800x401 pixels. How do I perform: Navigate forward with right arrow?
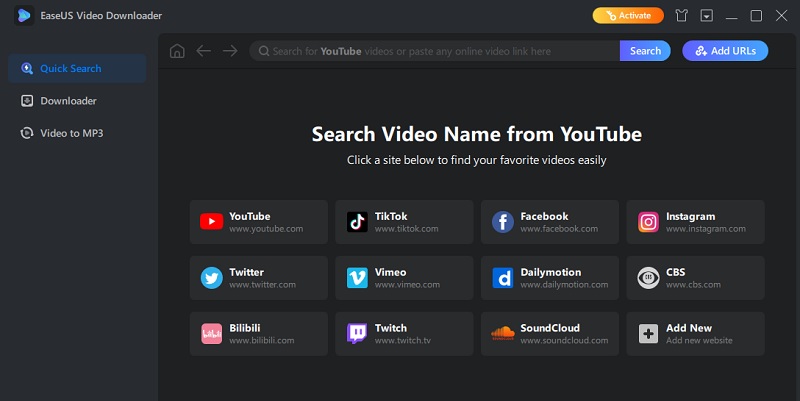click(x=230, y=51)
